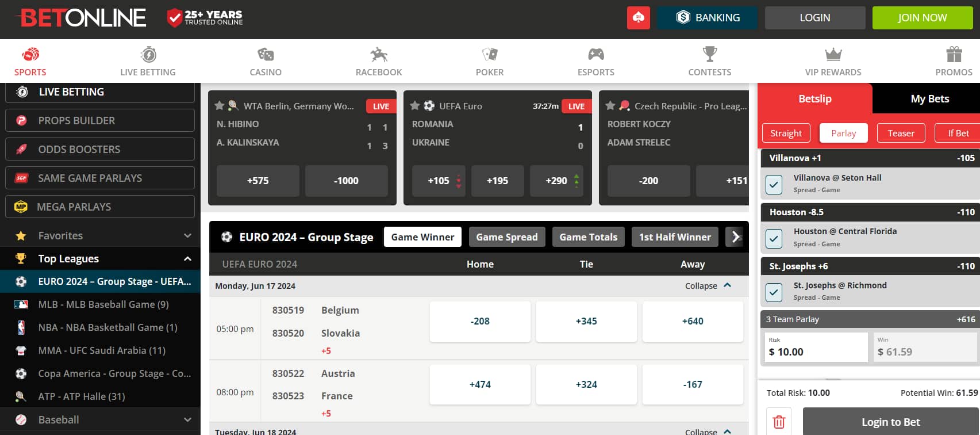
Task: Switch to the Betslip tab
Action: pos(815,98)
